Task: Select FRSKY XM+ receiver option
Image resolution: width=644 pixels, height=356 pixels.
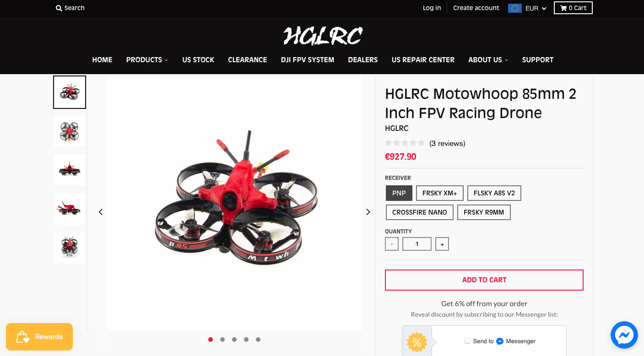Action: 440,193
